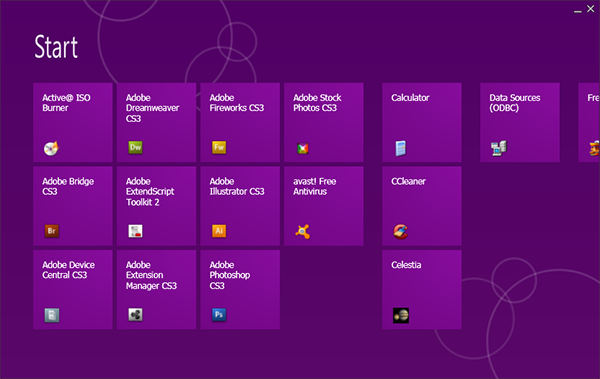Select the "avast! Free Antivirus" label
Image resolution: width=600 pixels, height=379 pixels.
[x=315, y=186]
